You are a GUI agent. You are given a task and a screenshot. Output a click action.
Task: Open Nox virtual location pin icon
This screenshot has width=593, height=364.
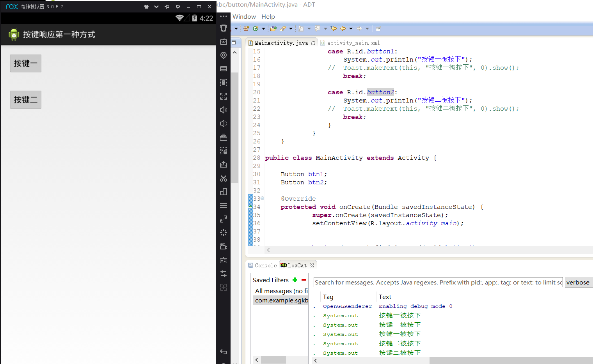[224, 55]
